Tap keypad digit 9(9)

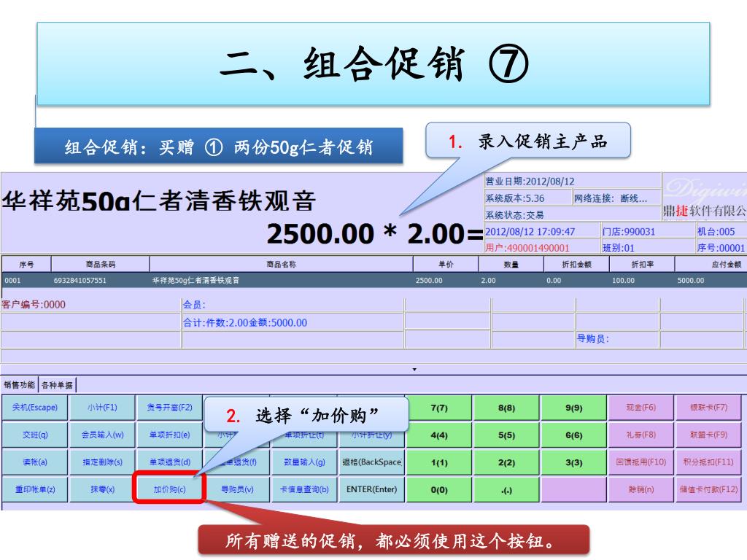573,408
